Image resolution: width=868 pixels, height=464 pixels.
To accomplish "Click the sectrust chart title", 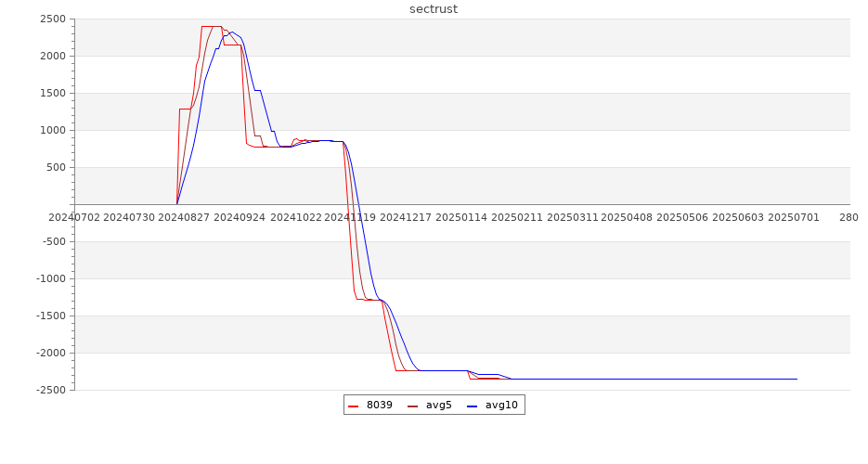I will pos(434,9).
